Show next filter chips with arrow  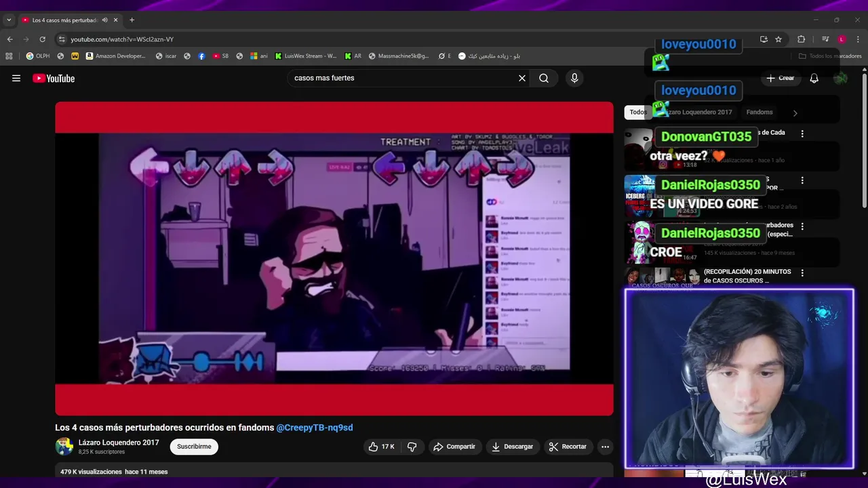795,113
